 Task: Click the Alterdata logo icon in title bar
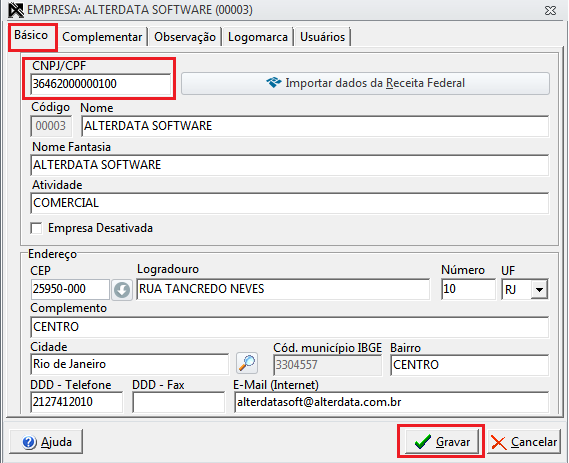(x=16, y=10)
